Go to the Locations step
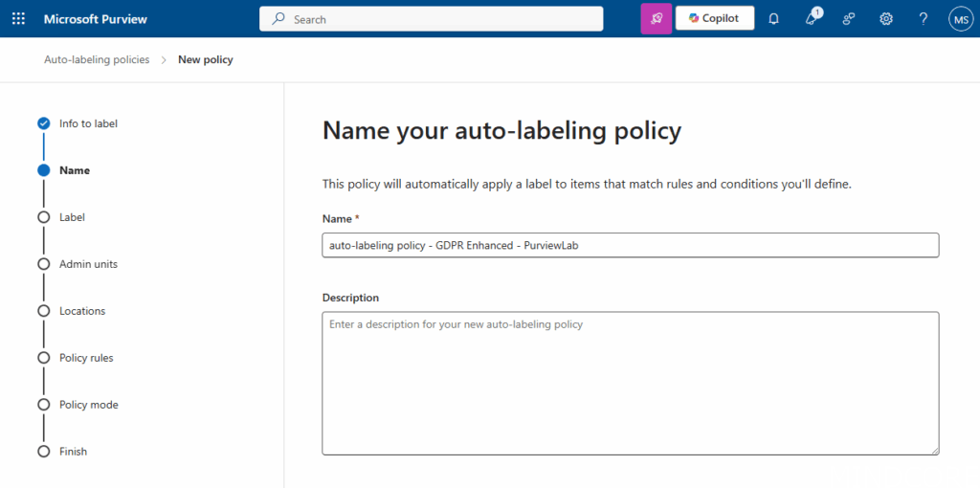 coord(82,311)
